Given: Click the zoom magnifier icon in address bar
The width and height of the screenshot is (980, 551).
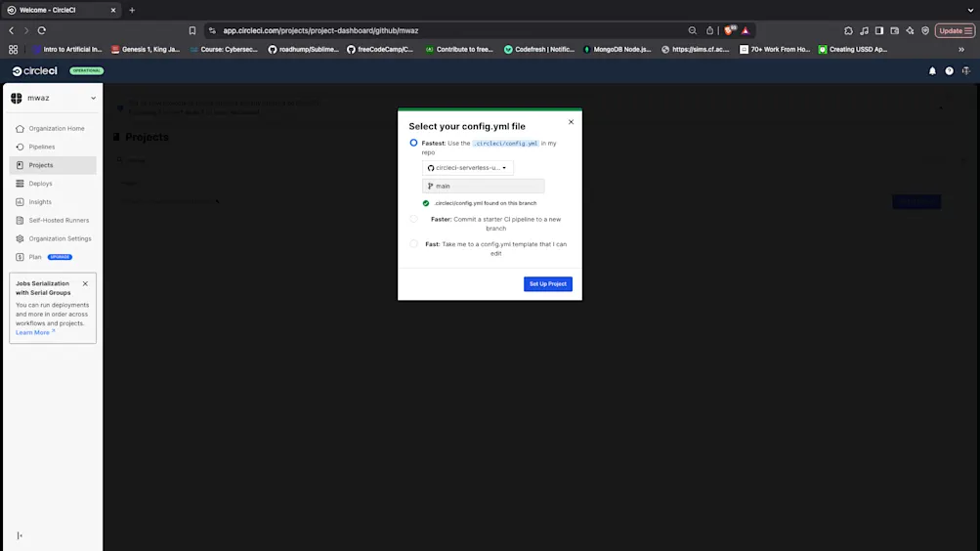Looking at the screenshot, I should (692, 30).
